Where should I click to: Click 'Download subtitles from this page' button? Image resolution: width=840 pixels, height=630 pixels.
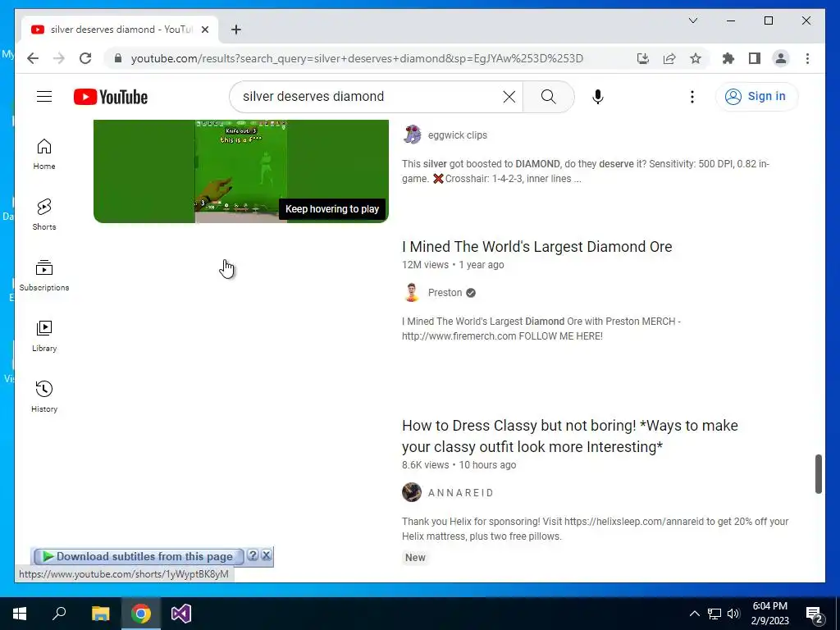138,556
